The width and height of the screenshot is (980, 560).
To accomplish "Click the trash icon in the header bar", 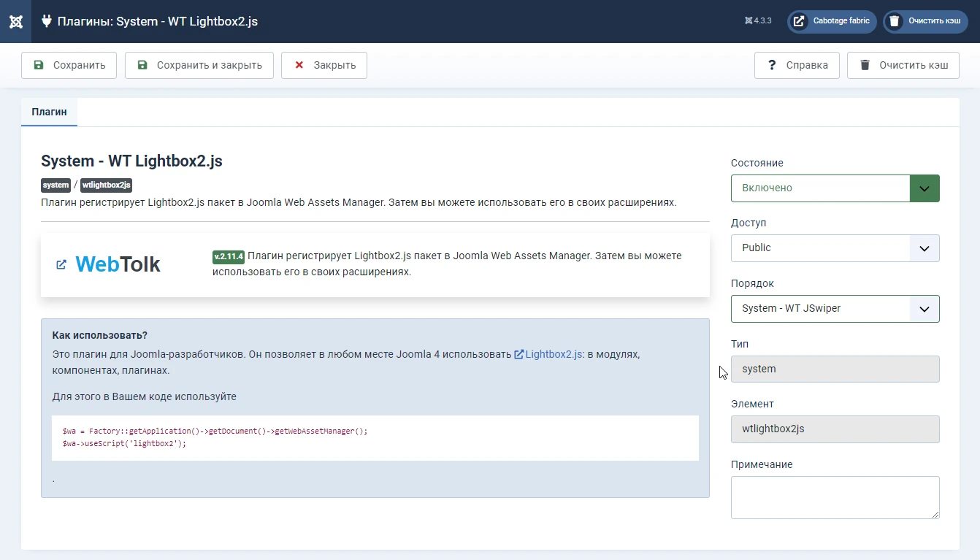I will click(895, 22).
